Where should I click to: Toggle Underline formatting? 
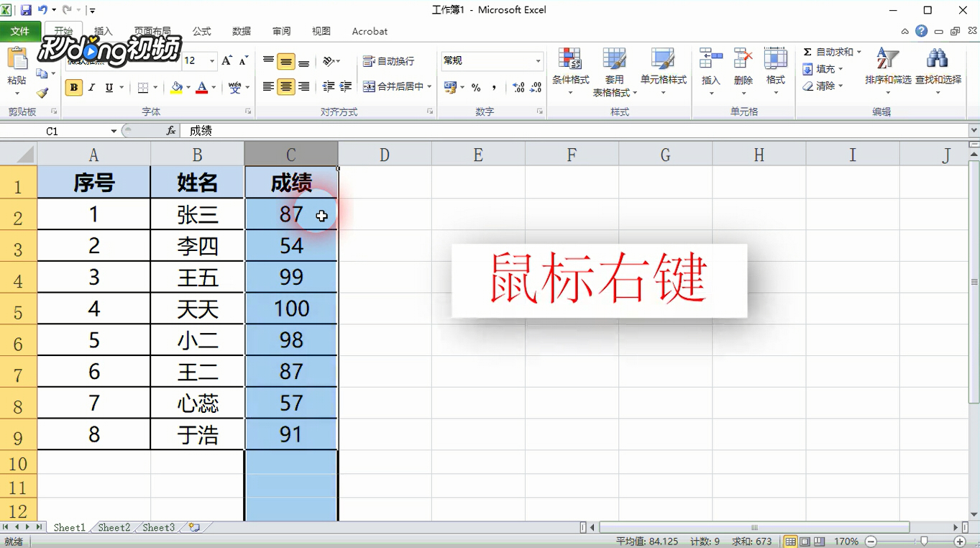pyautogui.click(x=109, y=88)
